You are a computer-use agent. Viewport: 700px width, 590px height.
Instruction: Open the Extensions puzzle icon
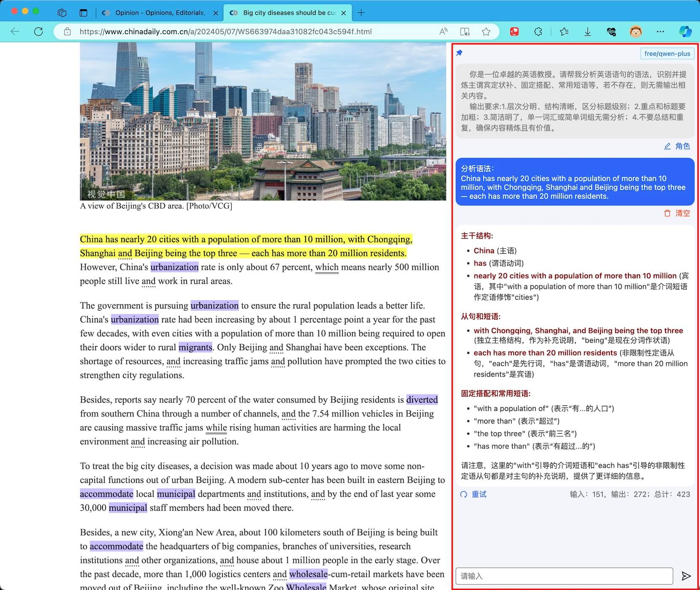[x=538, y=32]
